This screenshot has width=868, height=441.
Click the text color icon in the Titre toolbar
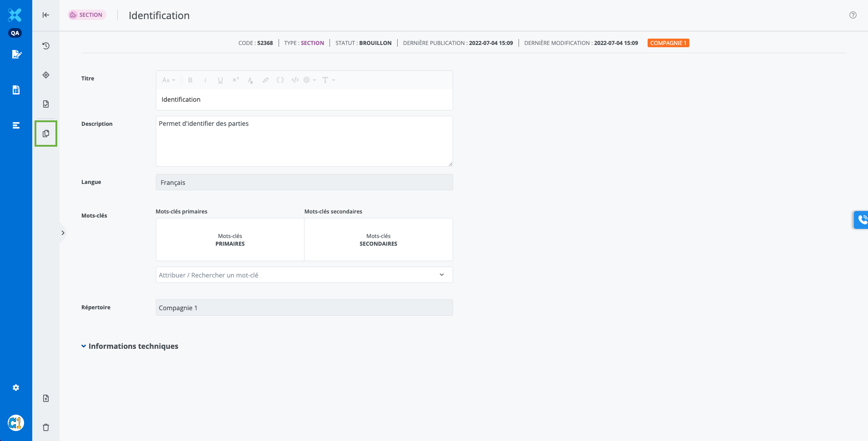click(x=250, y=80)
